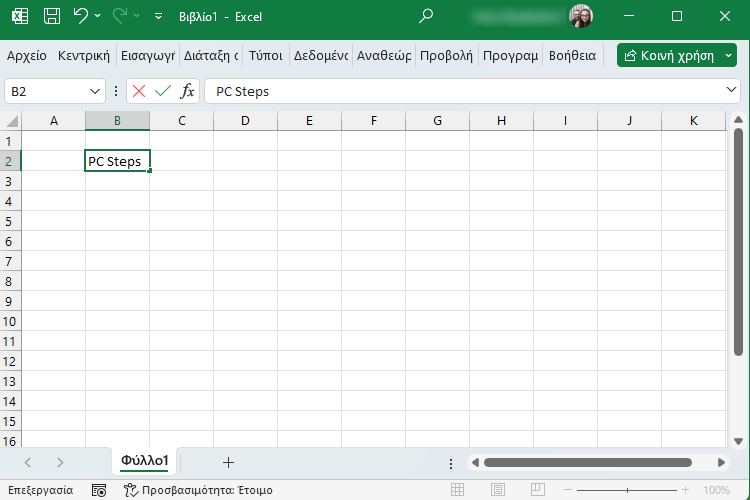
Task: Open the Αρχείο menu tab
Action: click(27, 55)
